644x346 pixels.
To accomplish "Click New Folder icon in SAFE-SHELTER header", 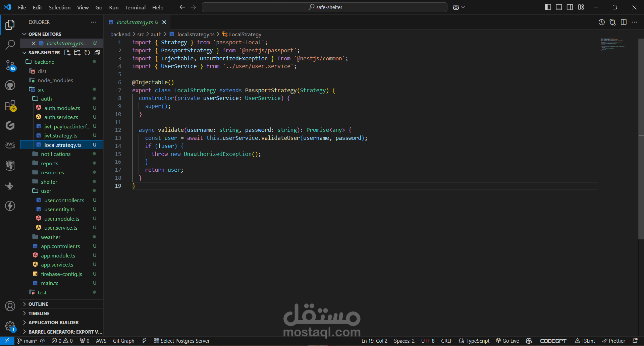I will (x=77, y=53).
